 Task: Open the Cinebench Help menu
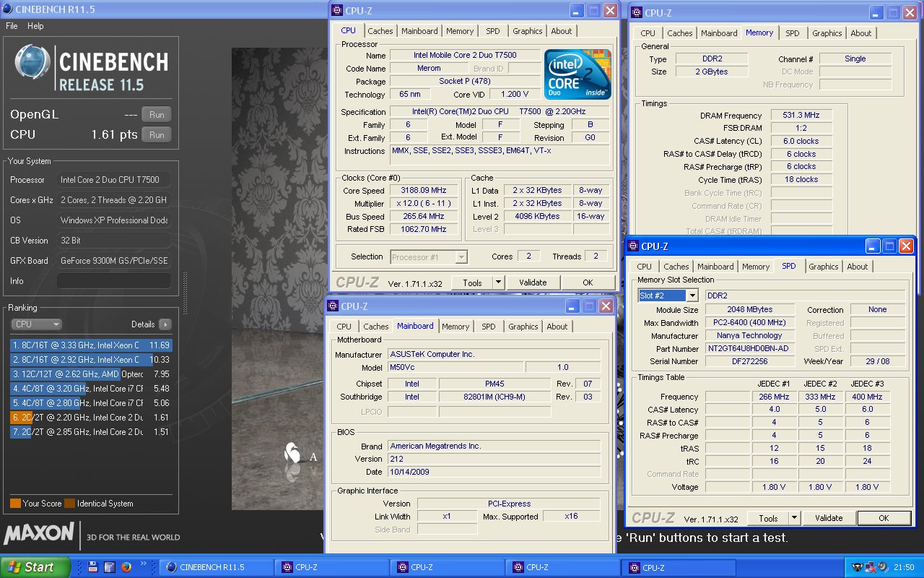(x=35, y=26)
